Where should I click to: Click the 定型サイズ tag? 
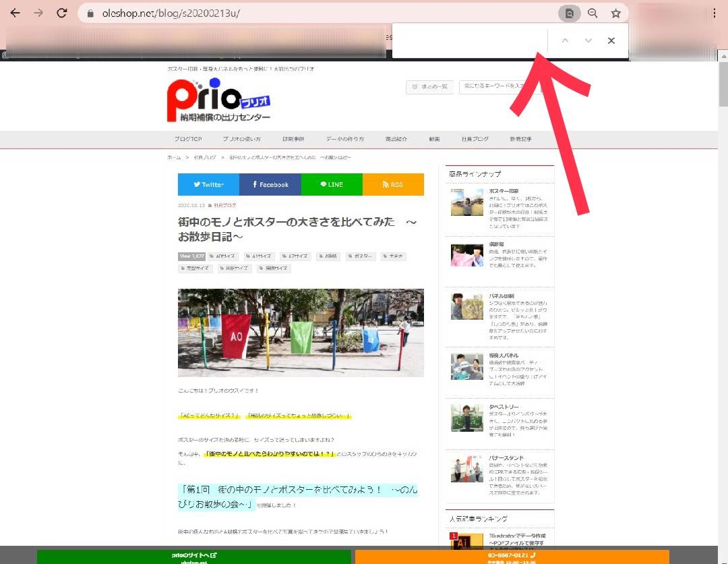pyautogui.click(x=195, y=268)
